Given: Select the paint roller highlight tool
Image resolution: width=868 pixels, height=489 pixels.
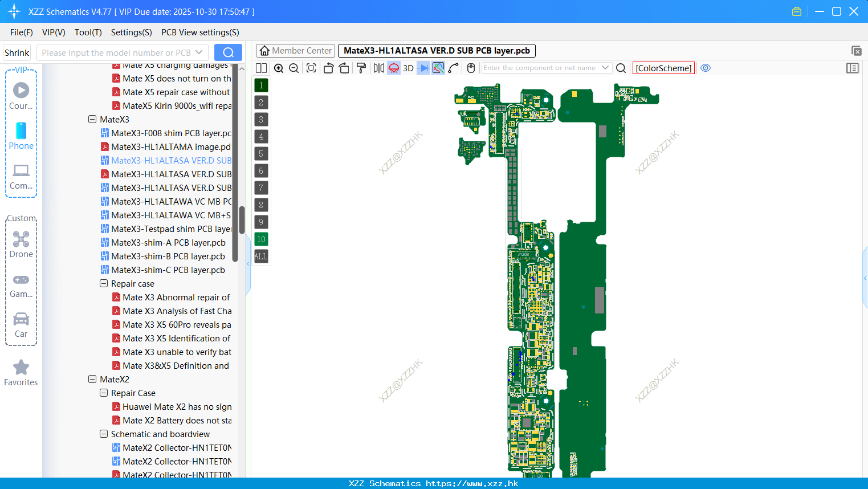Looking at the screenshot, I should coord(361,68).
